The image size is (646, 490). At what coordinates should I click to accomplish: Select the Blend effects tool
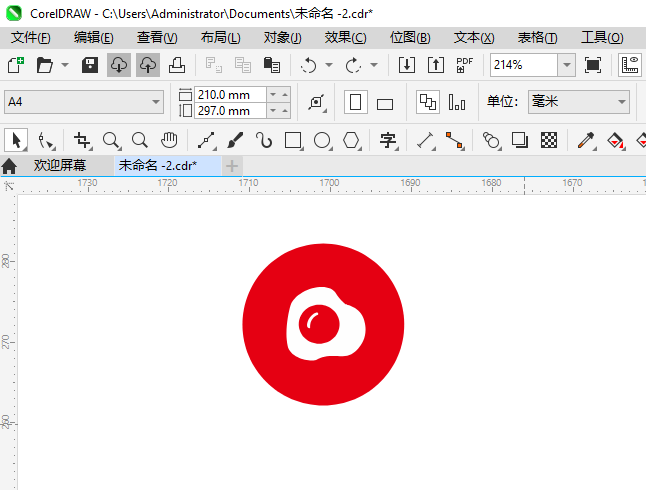[491, 140]
